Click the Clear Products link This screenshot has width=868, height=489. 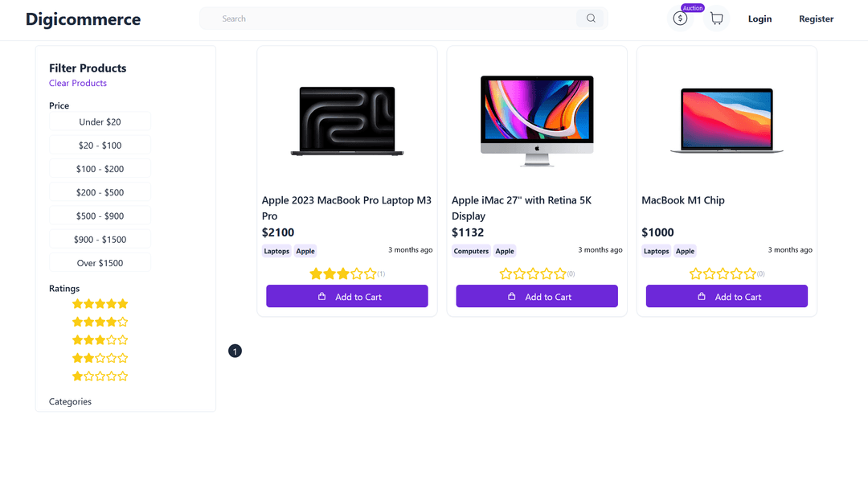coord(78,83)
